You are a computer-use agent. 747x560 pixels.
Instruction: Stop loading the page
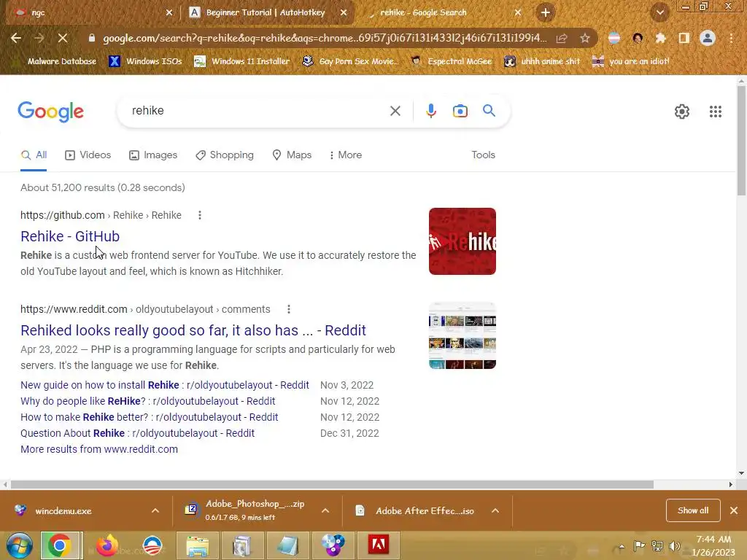pyautogui.click(x=63, y=38)
